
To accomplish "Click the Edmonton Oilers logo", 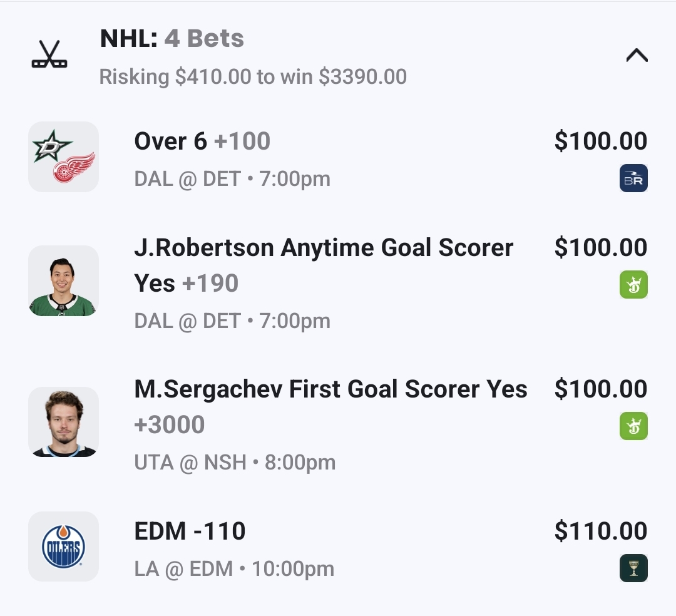I will coord(63,547).
